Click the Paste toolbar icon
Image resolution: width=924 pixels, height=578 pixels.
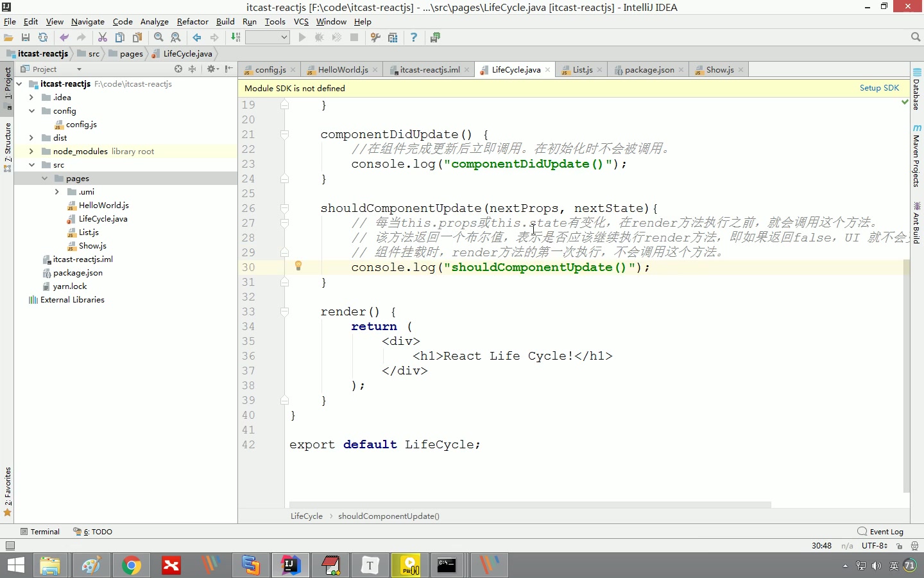tap(137, 38)
